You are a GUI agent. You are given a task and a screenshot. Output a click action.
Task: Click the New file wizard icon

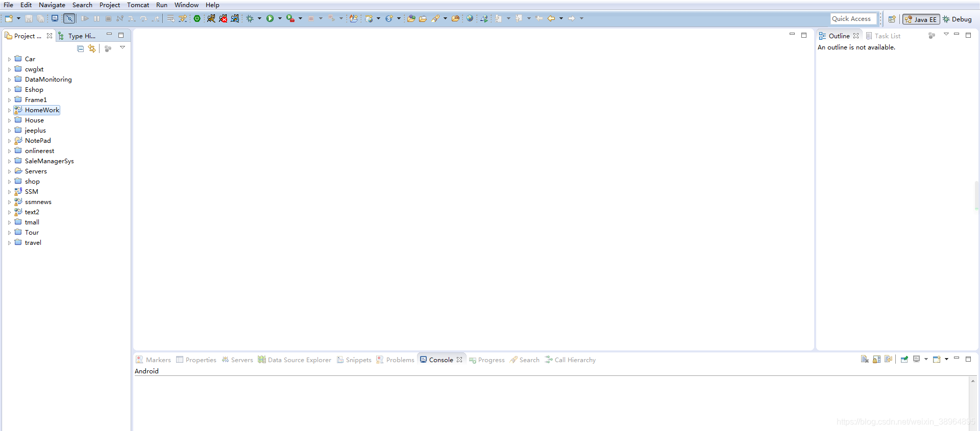9,18
